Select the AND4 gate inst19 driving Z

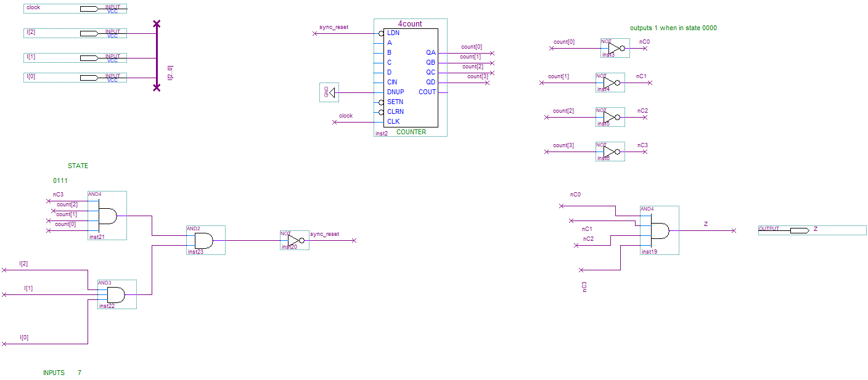click(660, 230)
